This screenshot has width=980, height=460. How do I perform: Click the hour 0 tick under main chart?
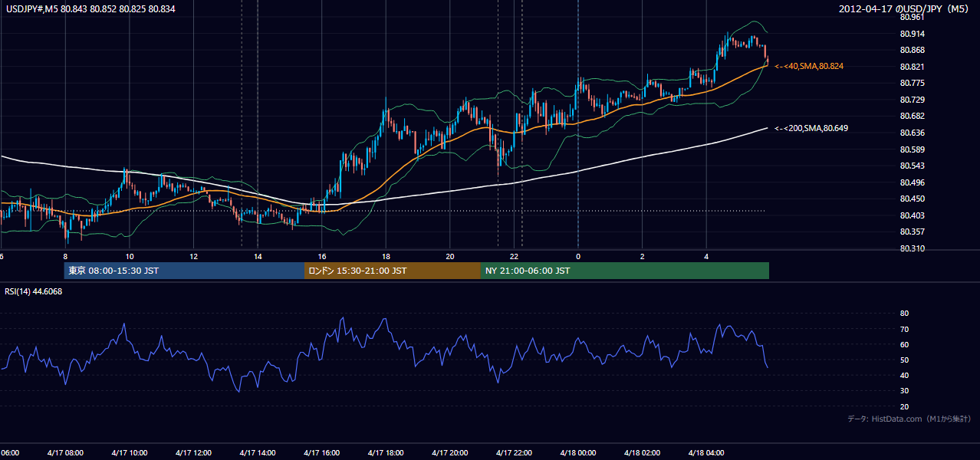point(578,256)
